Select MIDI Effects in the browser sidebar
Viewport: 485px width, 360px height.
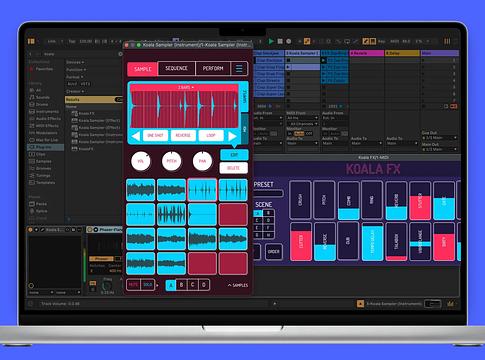click(x=44, y=126)
